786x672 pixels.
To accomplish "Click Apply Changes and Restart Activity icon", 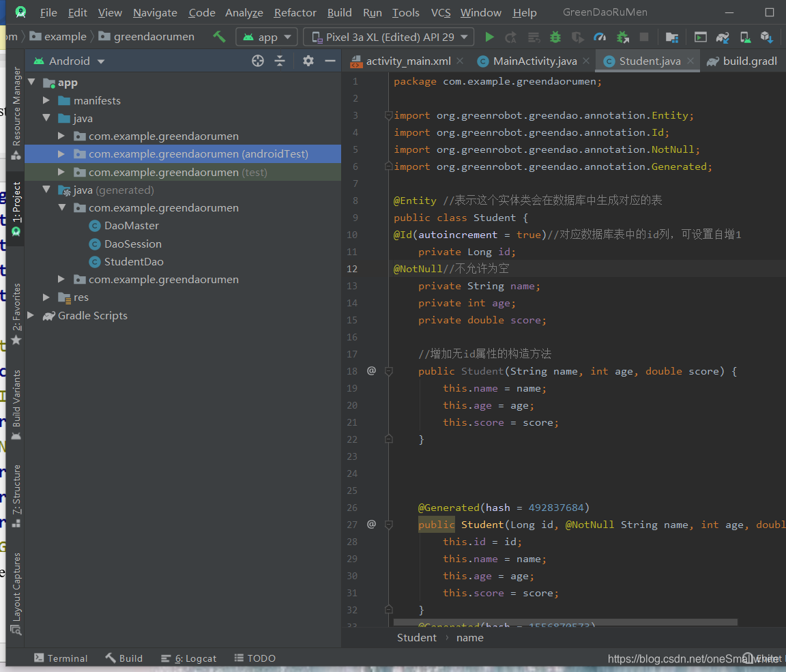I will click(511, 37).
